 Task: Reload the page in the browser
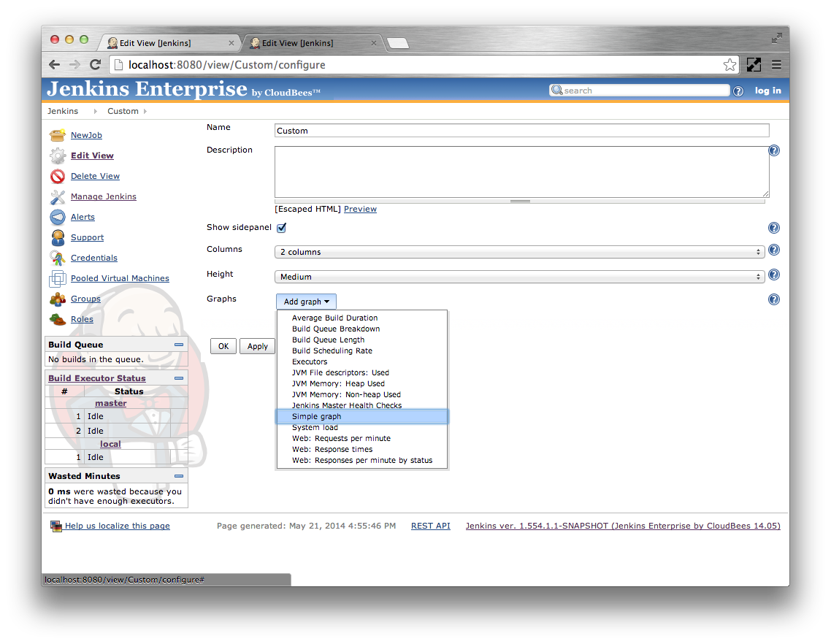(96, 65)
